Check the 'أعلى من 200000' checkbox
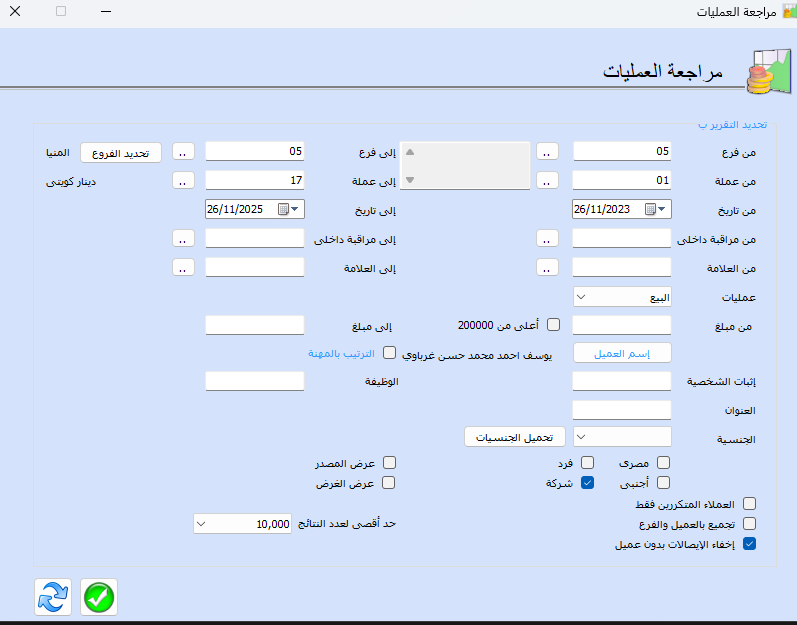This screenshot has height=625, width=797. pyautogui.click(x=553, y=325)
